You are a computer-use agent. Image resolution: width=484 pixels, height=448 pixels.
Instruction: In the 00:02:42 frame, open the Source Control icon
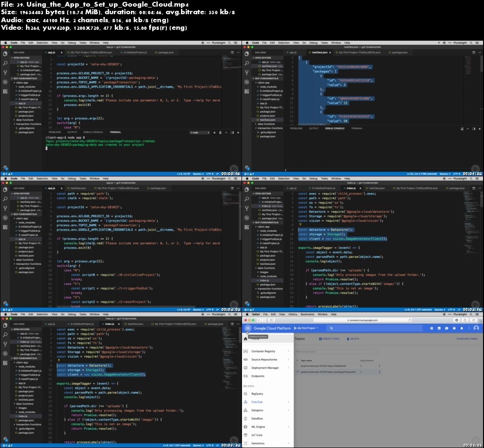(247, 208)
